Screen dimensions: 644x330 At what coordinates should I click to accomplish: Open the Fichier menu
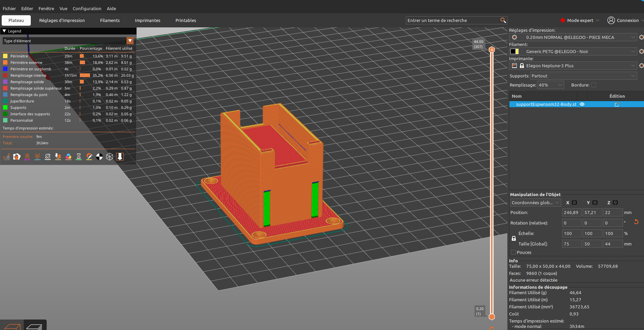click(9, 8)
